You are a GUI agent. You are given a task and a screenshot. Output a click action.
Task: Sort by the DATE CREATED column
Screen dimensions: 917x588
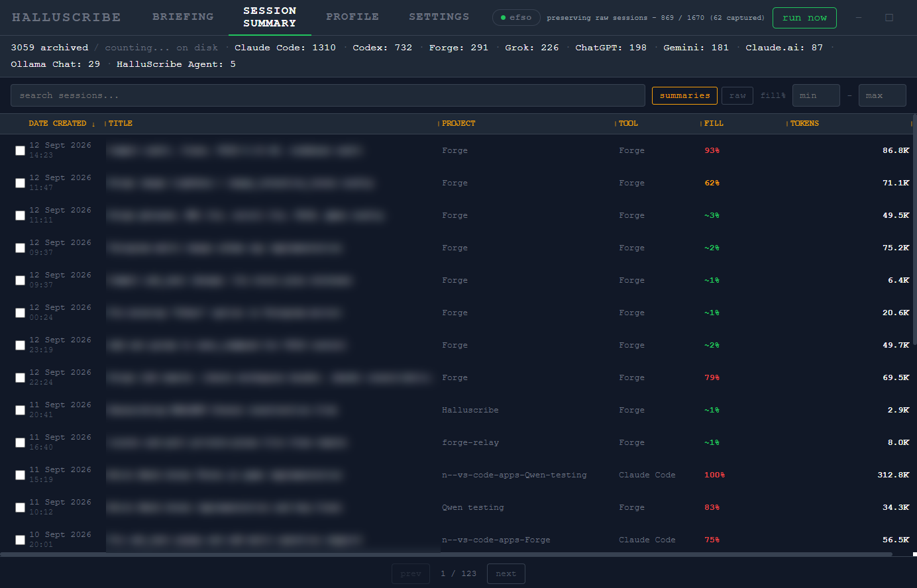click(58, 123)
